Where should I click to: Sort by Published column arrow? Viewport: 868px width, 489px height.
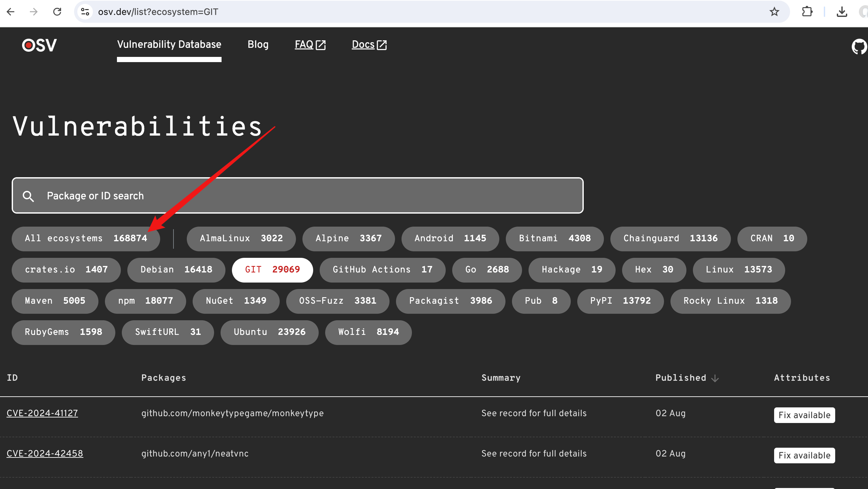715,378
